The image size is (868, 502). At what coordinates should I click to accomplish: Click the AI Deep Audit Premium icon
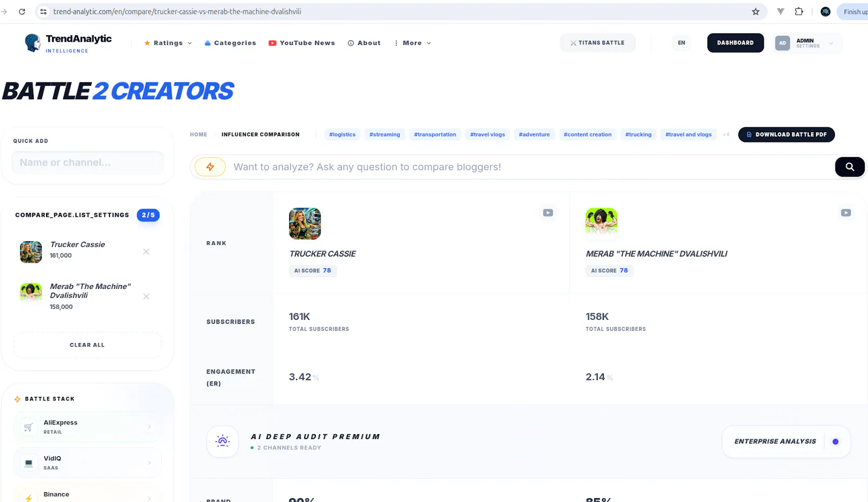(x=222, y=441)
